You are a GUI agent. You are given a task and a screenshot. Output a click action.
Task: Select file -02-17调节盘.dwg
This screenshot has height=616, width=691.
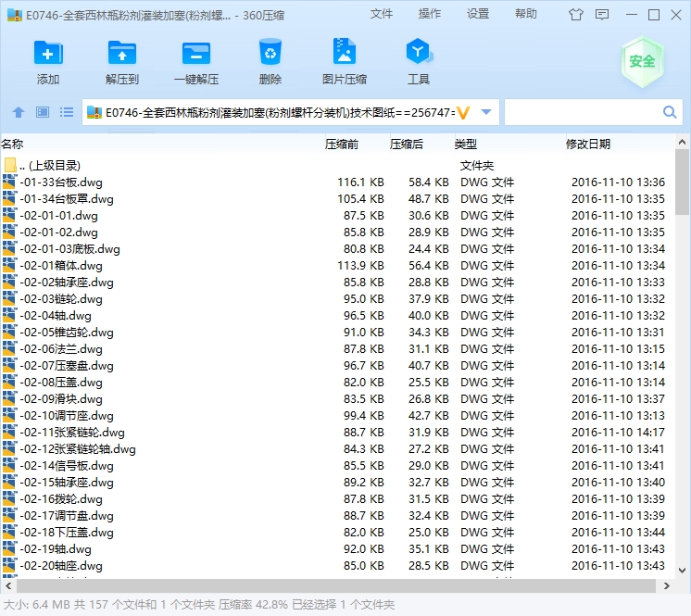click(x=67, y=516)
